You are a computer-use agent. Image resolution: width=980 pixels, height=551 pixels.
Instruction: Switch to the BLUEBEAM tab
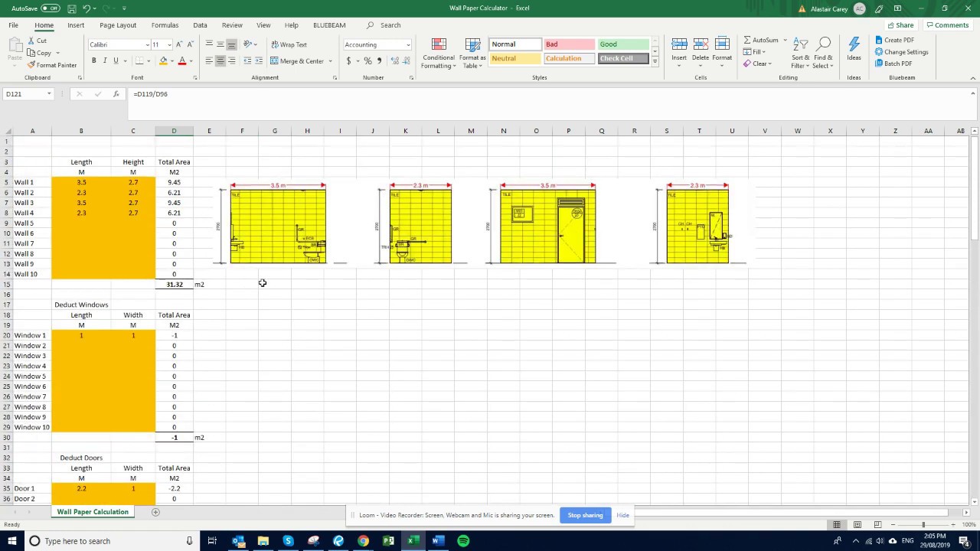pos(329,25)
